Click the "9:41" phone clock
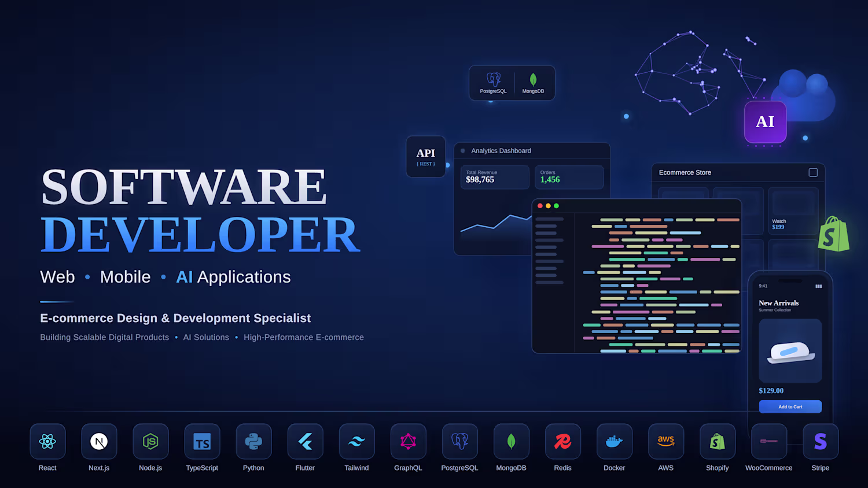The width and height of the screenshot is (868, 488). [763, 286]
